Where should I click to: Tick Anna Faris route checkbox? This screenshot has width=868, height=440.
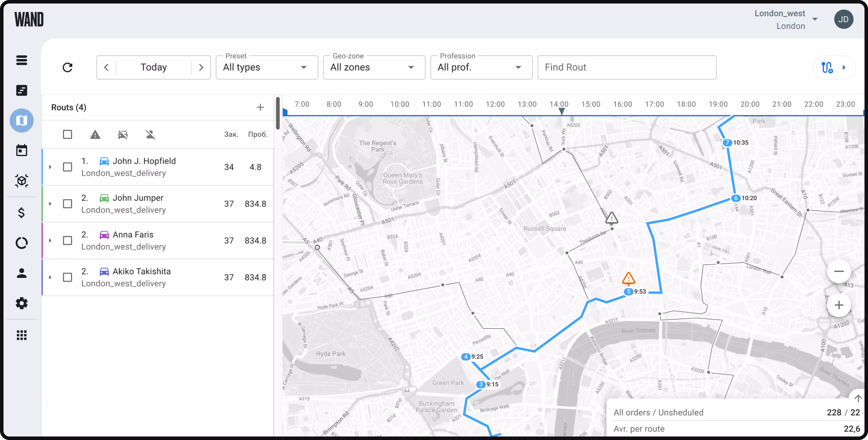click(67, 240)
